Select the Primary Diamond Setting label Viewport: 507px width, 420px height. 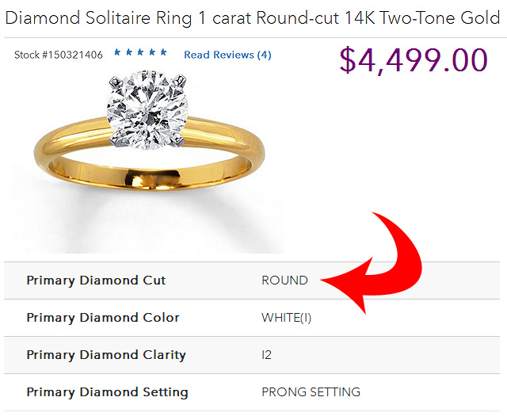click(107, 392)
